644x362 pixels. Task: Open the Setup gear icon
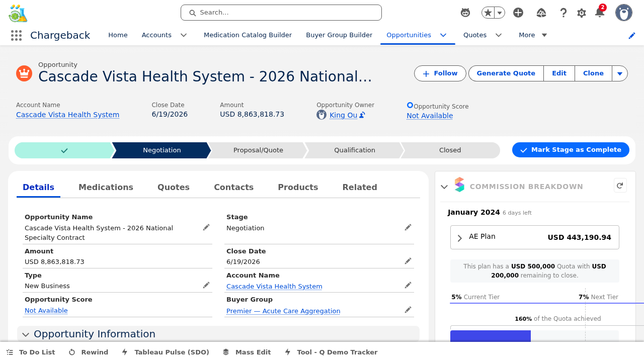click(582, 13)
